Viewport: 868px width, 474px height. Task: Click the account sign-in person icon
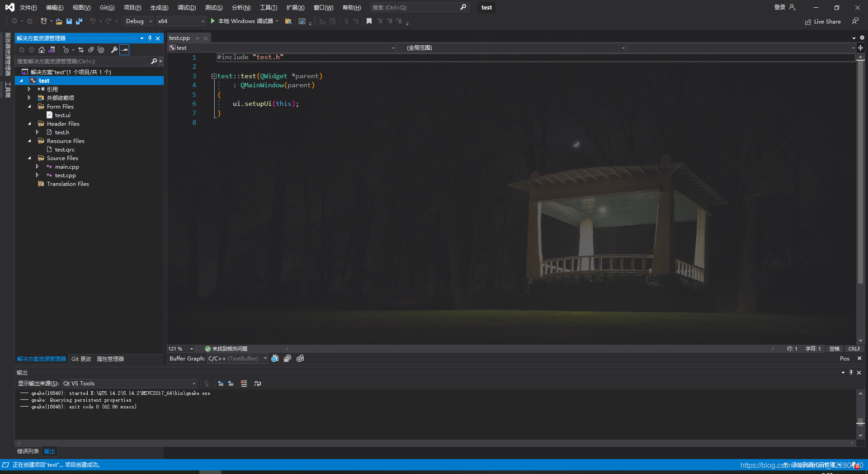792,7
